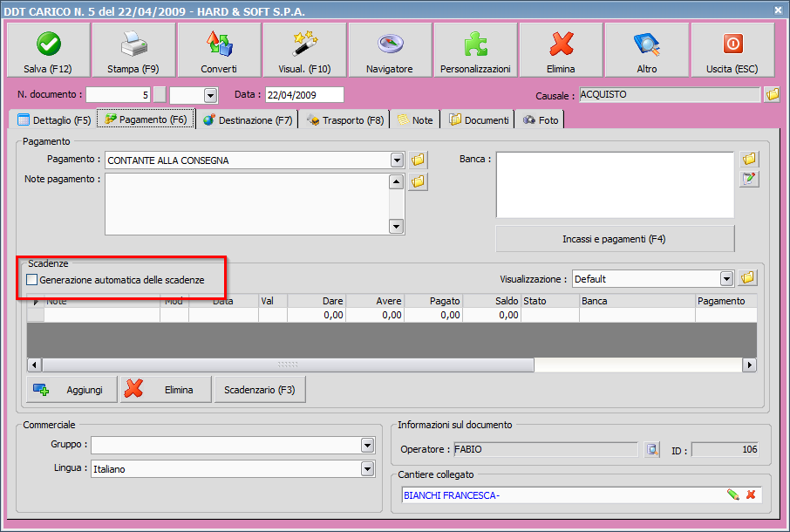Expand the Pagamento dropdown
This screenshot has height=532, width=790.
(x=397, y=160)
